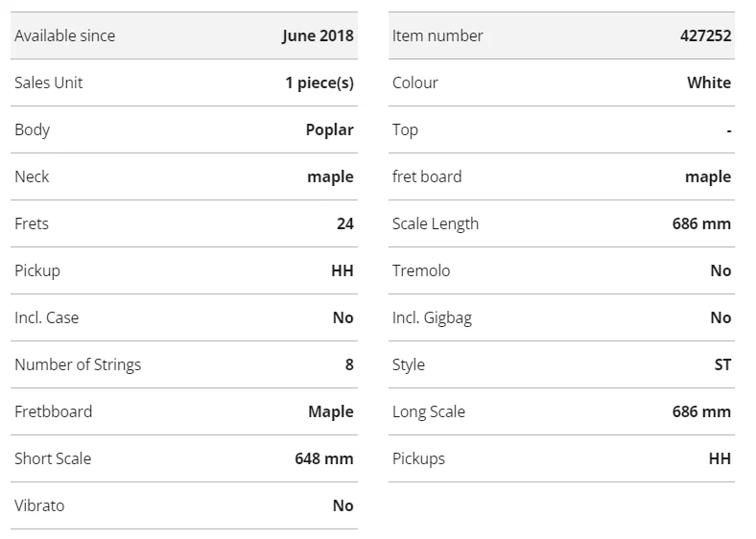Click the 'Fretbboard' row label
Image resolution: width=756 pixels, height=539 pixels.
54,411
